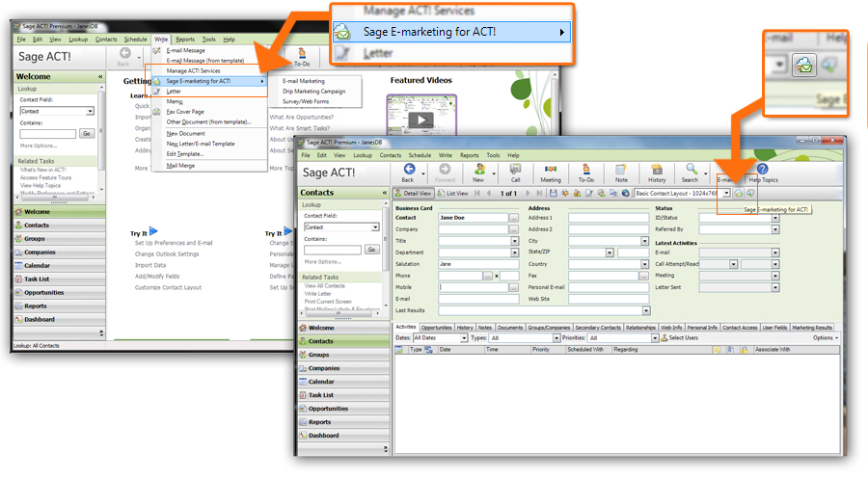The height and width of the screenshot is (479, 868).
Task: Open Calendar in front window navigation
Action: 343,382
